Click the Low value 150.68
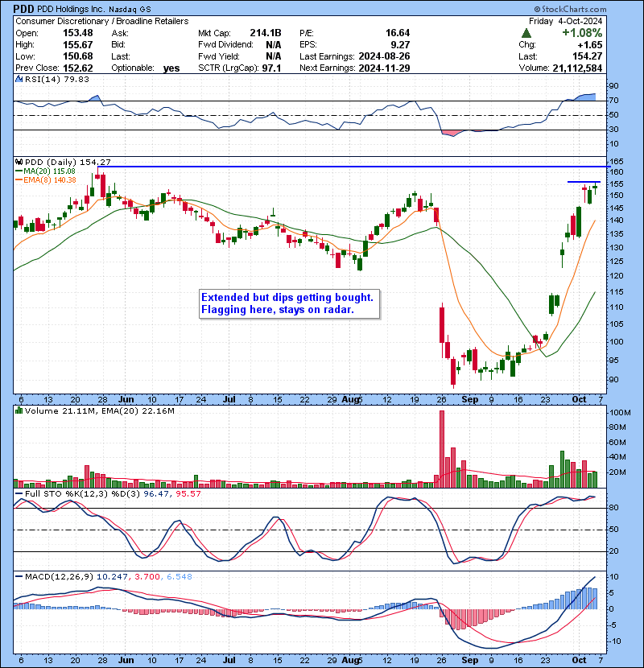 77,56
